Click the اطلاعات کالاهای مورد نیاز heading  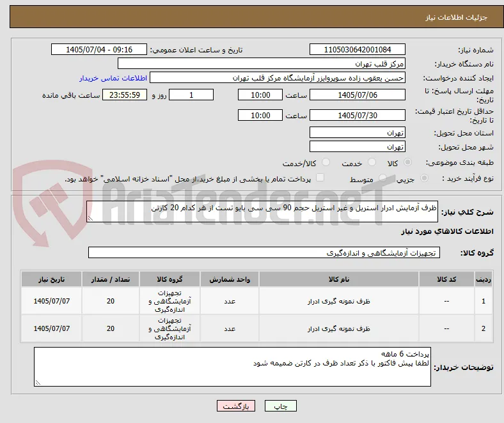(x=447, y=231)
